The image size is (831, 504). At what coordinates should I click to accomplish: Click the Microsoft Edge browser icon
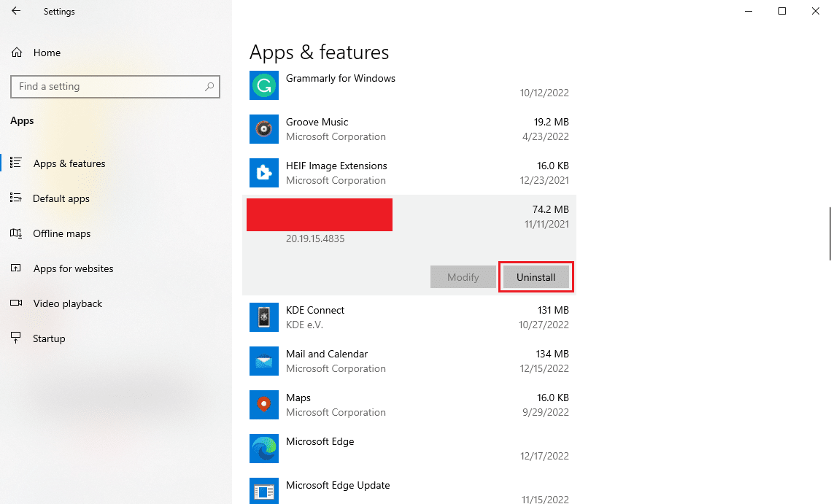pos(263,449)
